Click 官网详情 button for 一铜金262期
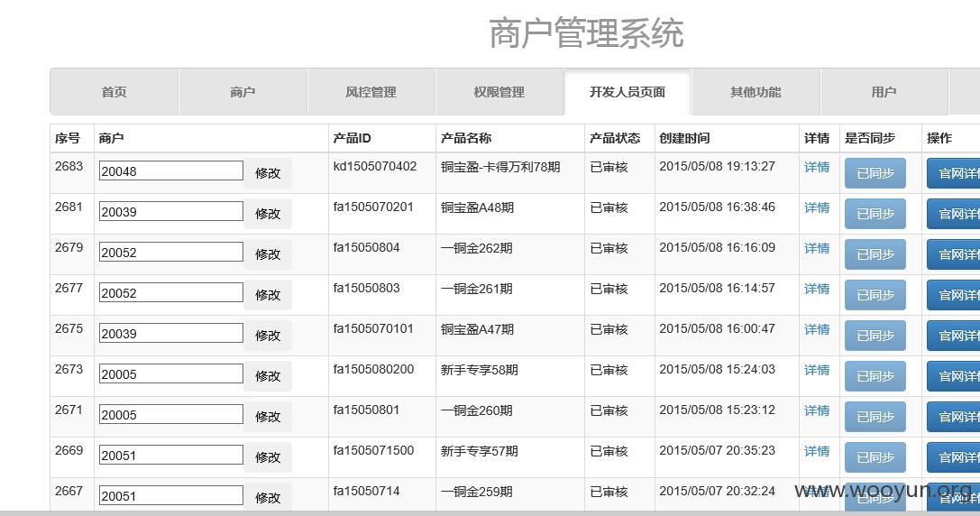Screen dimensions: 980x516 pos(954,254)
